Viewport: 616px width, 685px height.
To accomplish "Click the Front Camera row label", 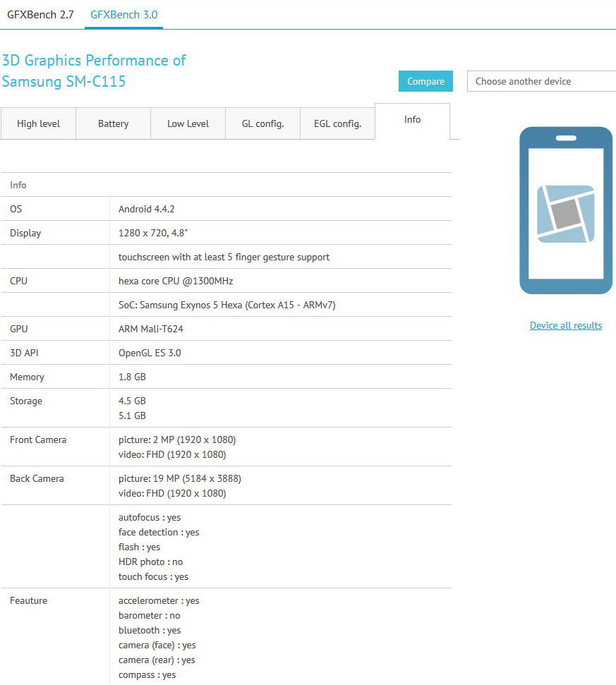I will point(38,440).
